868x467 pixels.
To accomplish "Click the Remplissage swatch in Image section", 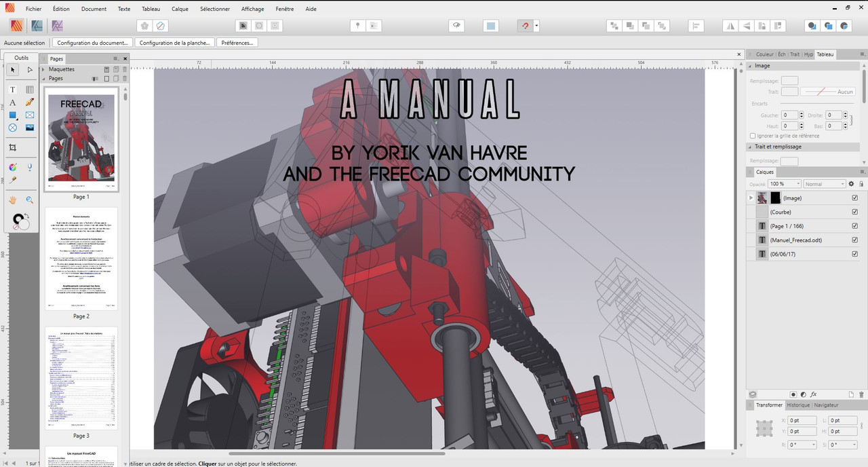I will click(x=789, y=81).
